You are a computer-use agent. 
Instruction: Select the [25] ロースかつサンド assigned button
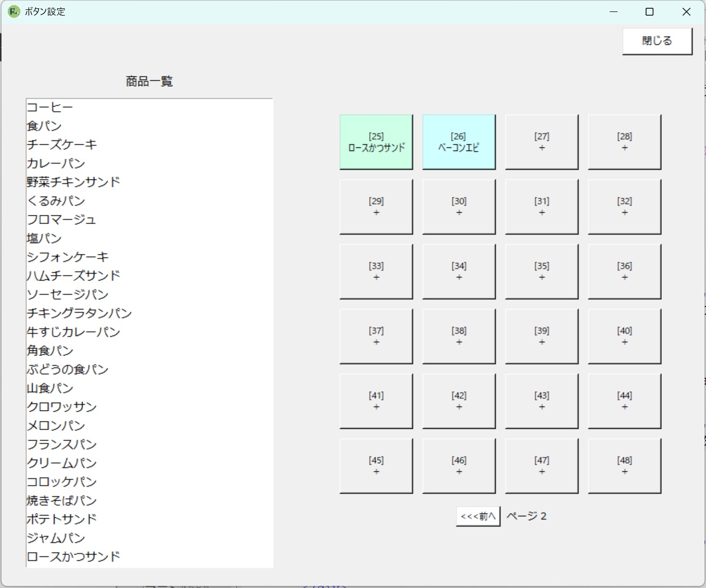point(376,142)
